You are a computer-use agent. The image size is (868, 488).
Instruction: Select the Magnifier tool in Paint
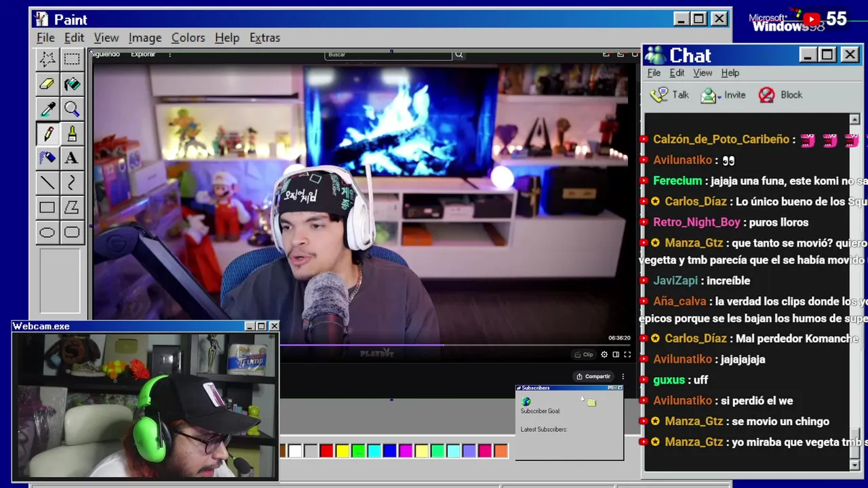pyautogui.click(x=72, y=109)
